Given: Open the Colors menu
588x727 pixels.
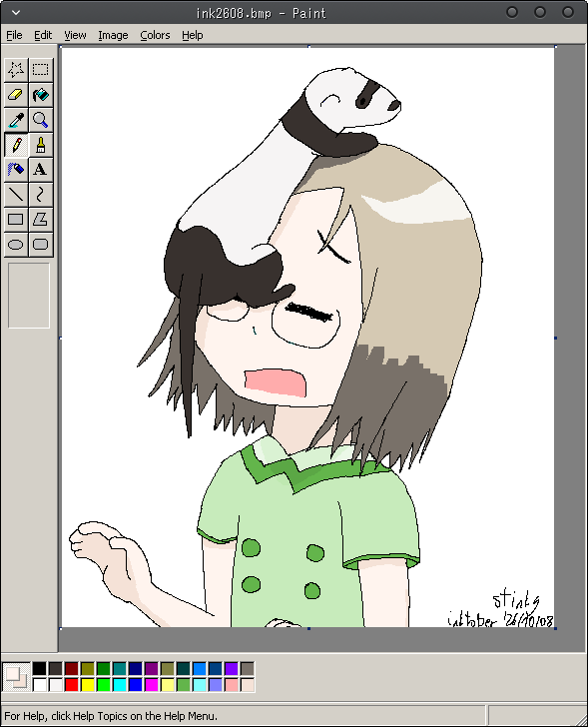Looking at the screenshot, I should point(155,35).
